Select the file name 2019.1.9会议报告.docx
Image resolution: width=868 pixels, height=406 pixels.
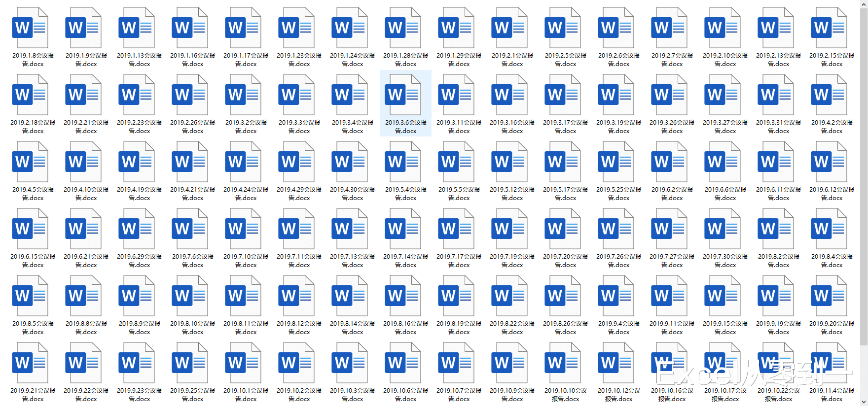86,60
